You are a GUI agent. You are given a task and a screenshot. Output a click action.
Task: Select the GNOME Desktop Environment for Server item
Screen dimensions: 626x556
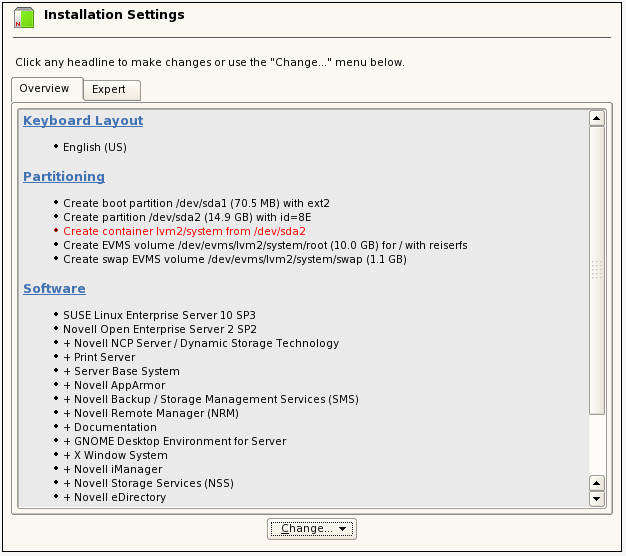click(174, 441)
